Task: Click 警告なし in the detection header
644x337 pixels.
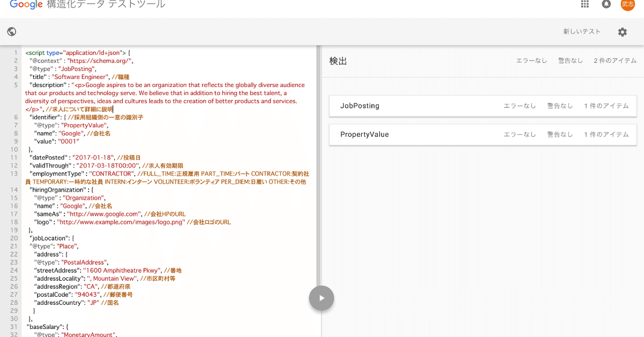Action: tap(570, 61)
